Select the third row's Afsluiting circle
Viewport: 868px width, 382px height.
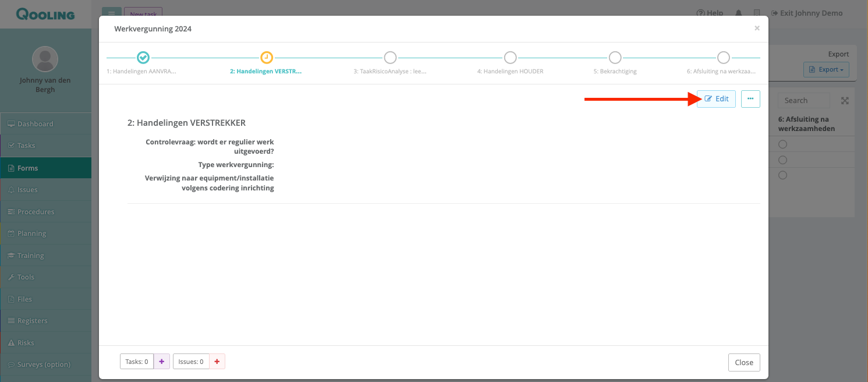click(x=782, y=175)
